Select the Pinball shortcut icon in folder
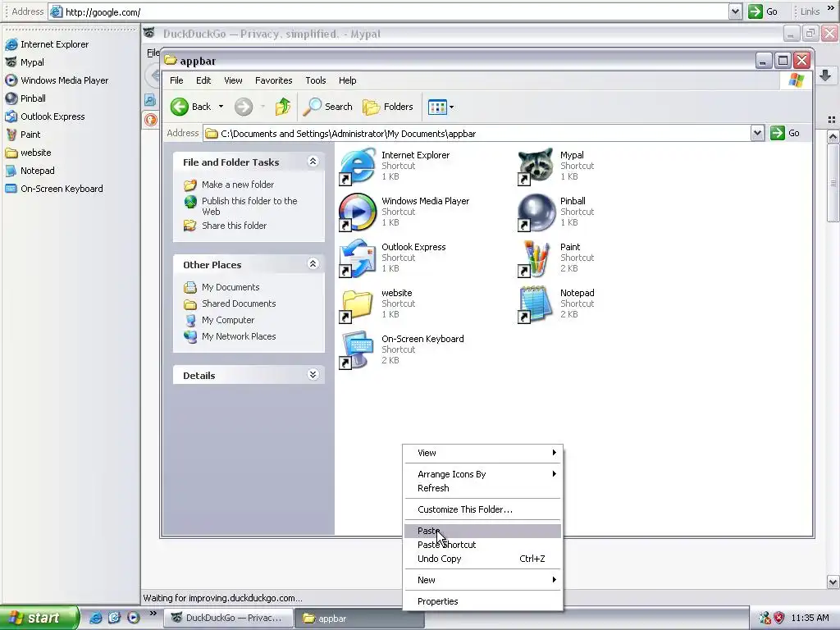 536,212
